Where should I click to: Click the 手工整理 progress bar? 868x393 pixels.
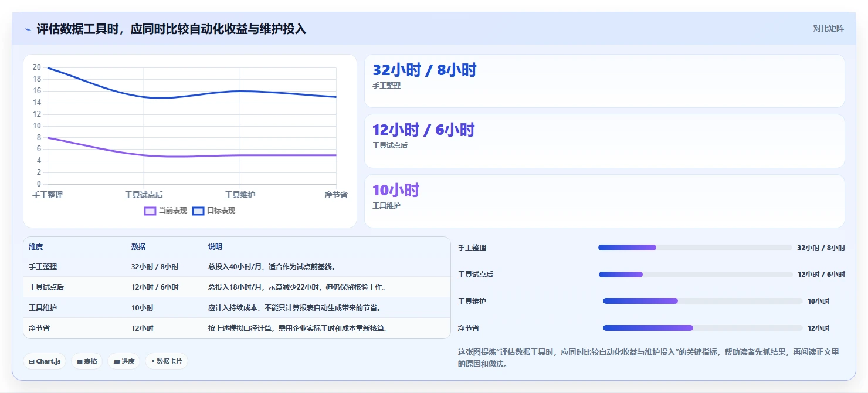pyautogui.click(x=695, y=248)
